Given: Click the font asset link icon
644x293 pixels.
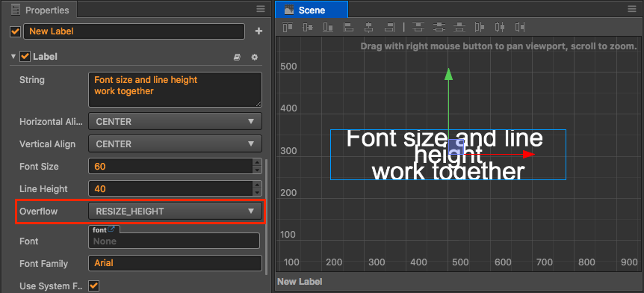Looking at the screenshot, I should click(111, 229).
